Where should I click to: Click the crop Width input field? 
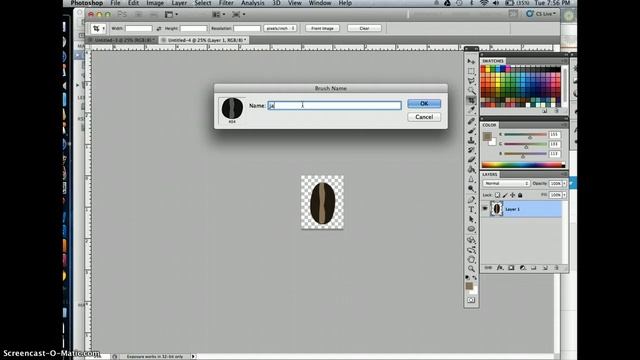(138, 28)
